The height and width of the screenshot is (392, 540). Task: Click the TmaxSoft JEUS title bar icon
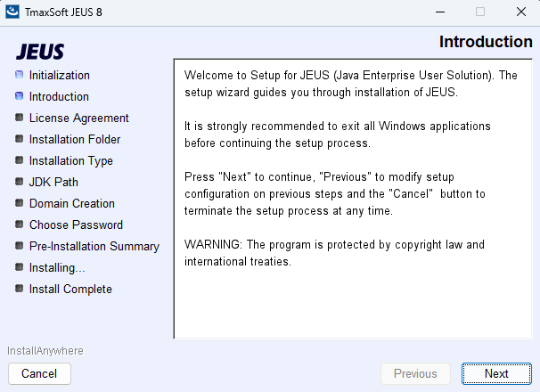click(12, 12)
